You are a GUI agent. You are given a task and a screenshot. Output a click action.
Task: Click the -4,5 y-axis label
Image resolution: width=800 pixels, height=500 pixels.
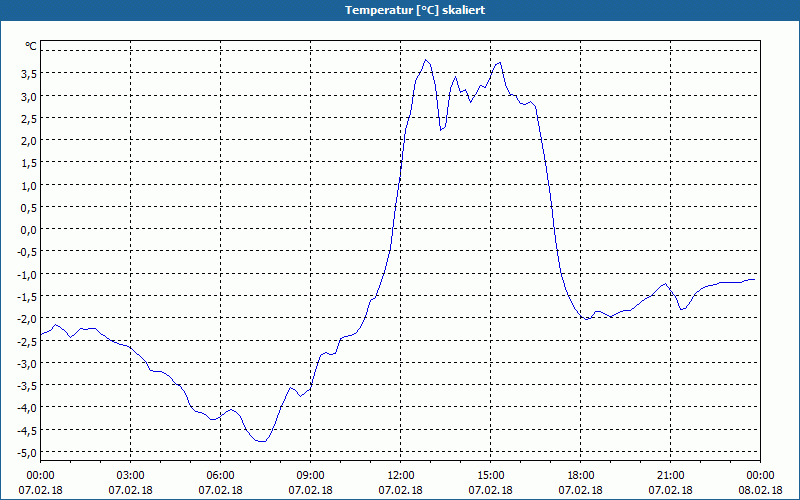pyautogui.click(x=28, y=431)
